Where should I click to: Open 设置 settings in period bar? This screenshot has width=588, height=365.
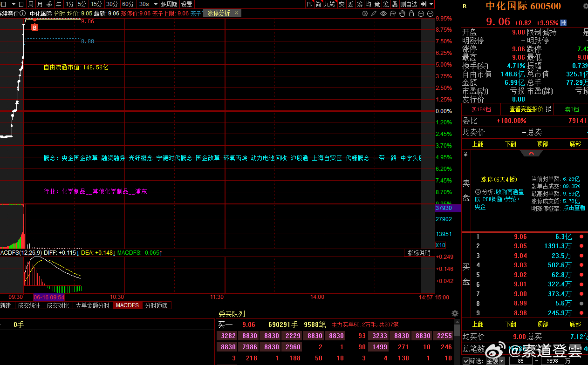coord(187,4)
